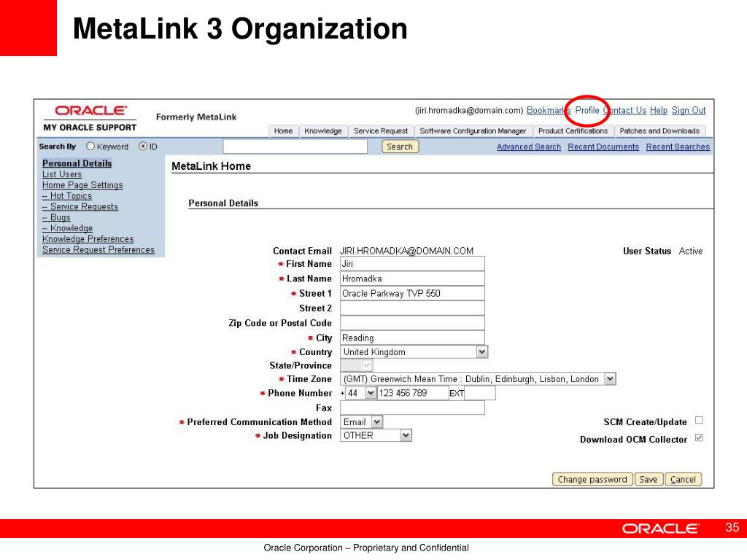The width and height of the screenshot is (747, 560).
Task: Save the personal details
Action: click(x=649, y=480)
